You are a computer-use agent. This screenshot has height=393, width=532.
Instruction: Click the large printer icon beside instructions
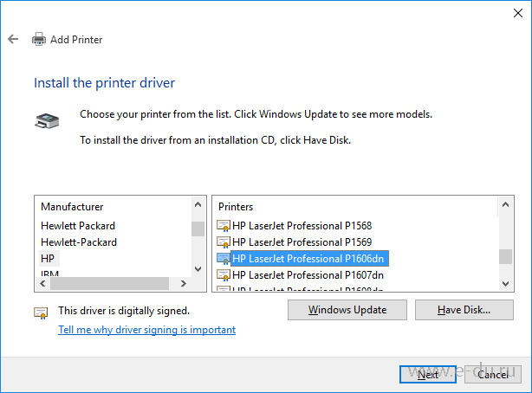click(x=46, y=122)
